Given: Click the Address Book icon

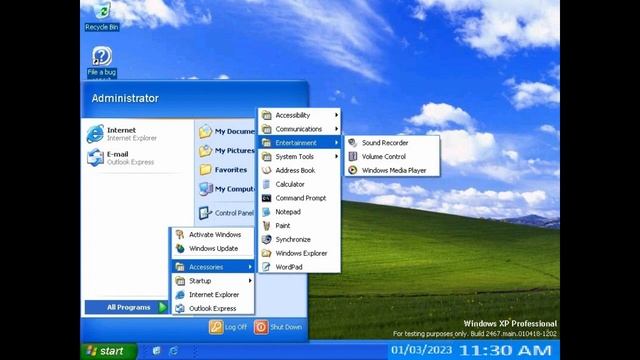Looking at the screenshot, I should tap(267, 170).
